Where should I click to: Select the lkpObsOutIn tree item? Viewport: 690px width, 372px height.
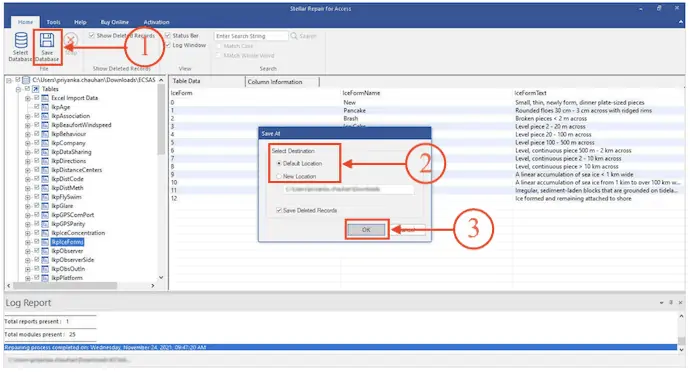tap(68, 269)
